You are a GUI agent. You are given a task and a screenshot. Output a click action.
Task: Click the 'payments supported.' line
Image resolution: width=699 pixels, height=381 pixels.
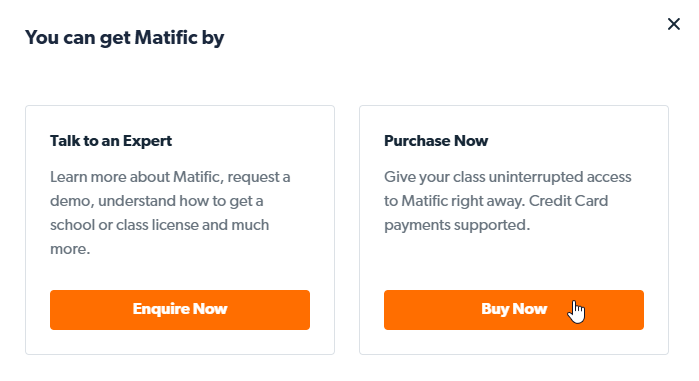click(457, 225)
